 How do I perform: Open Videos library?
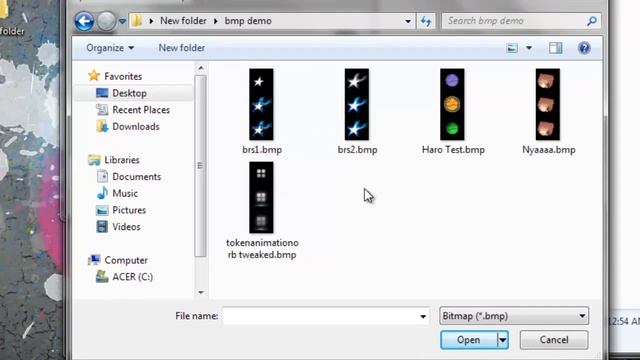(126, 227)
